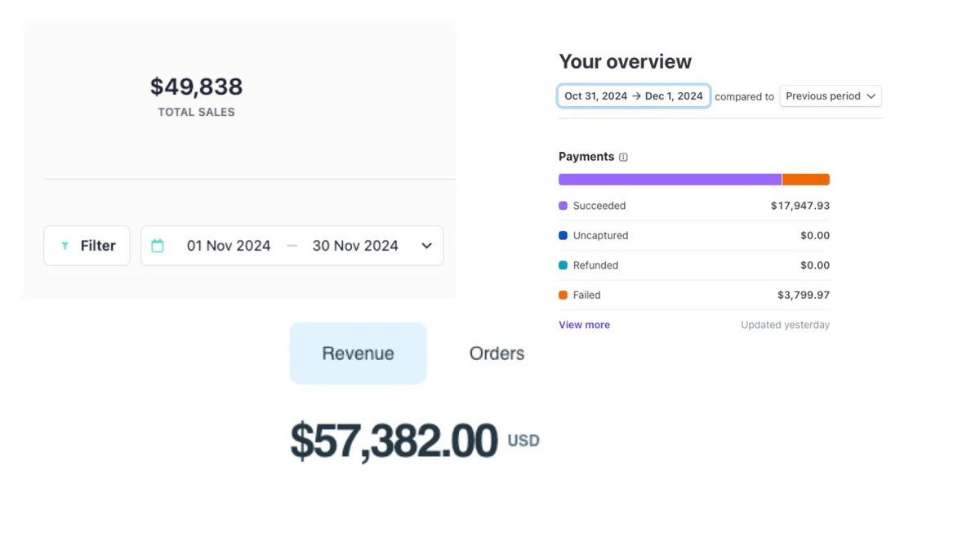Expand the date range chevron after 30 Nov 2024

pyautogui.click(x=426, y=246)
